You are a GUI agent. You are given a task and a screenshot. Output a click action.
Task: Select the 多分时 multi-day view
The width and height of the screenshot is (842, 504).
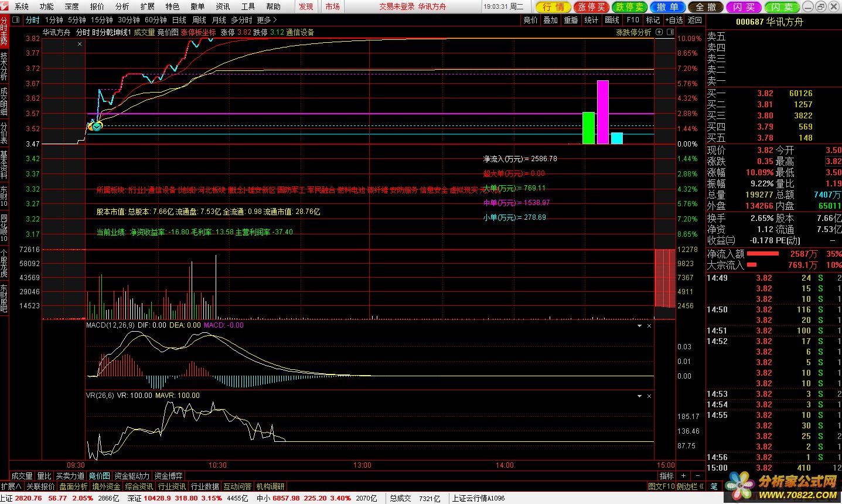click(x=241, y=20)
